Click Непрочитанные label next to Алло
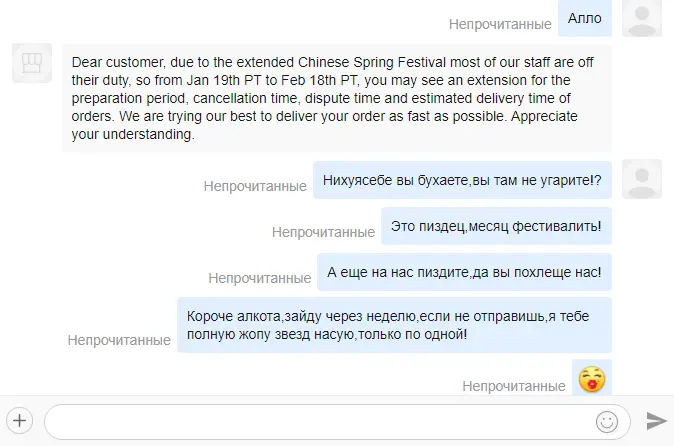The image size is (674, 446). (x=500, y=24)
